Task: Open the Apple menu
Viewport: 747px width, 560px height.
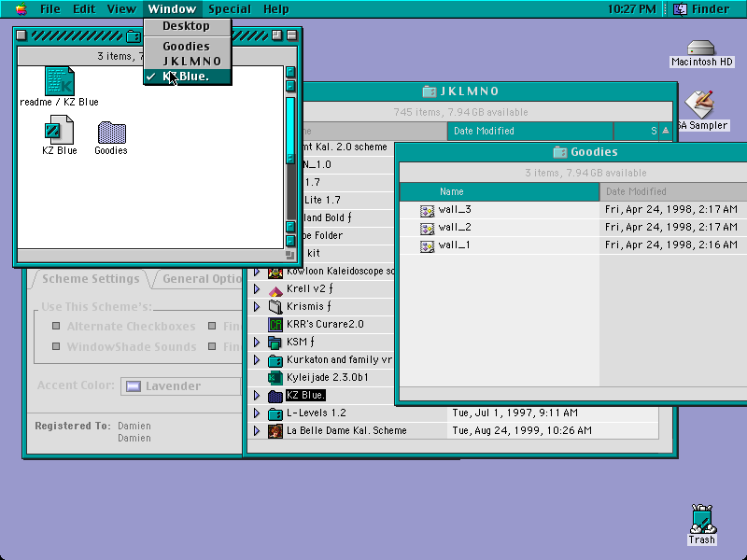Action: 21,9
